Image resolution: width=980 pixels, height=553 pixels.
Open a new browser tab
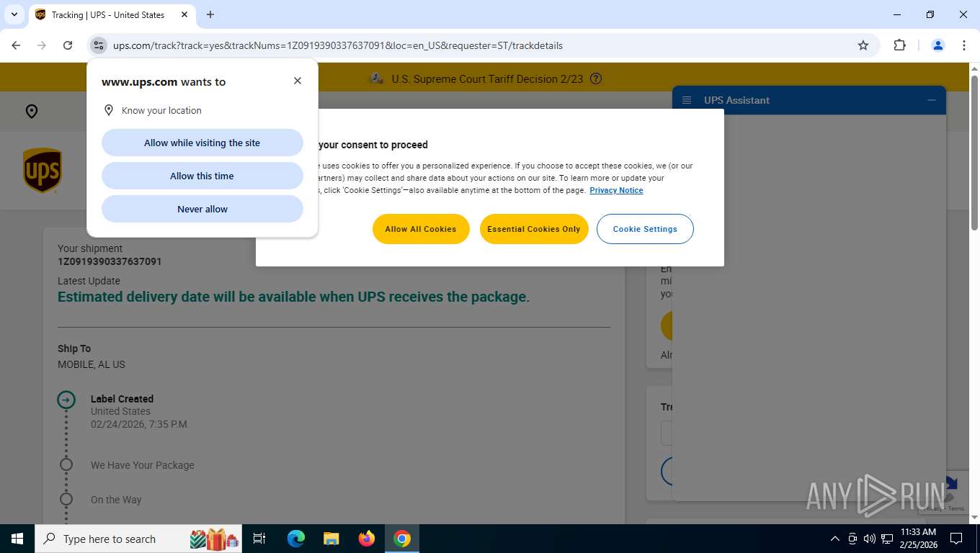click(x=210, y=14)
